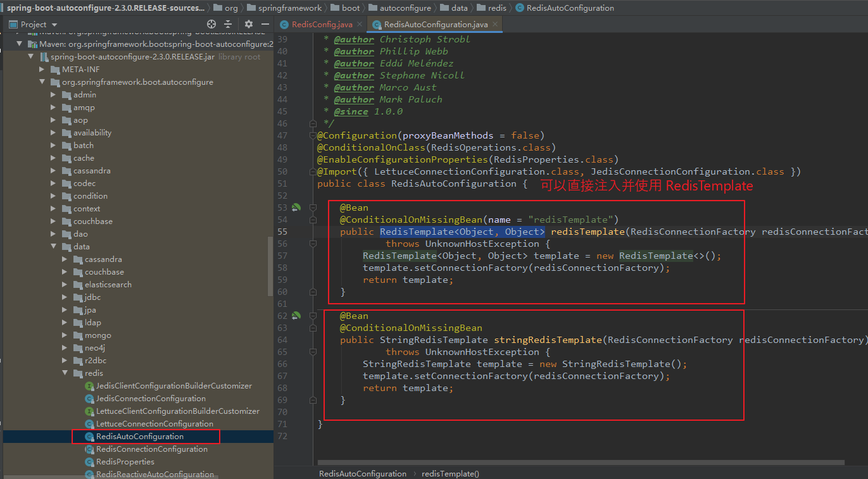Select the r2dbc package row
This screenshot has height=479, width=868.
click(138, 361)
